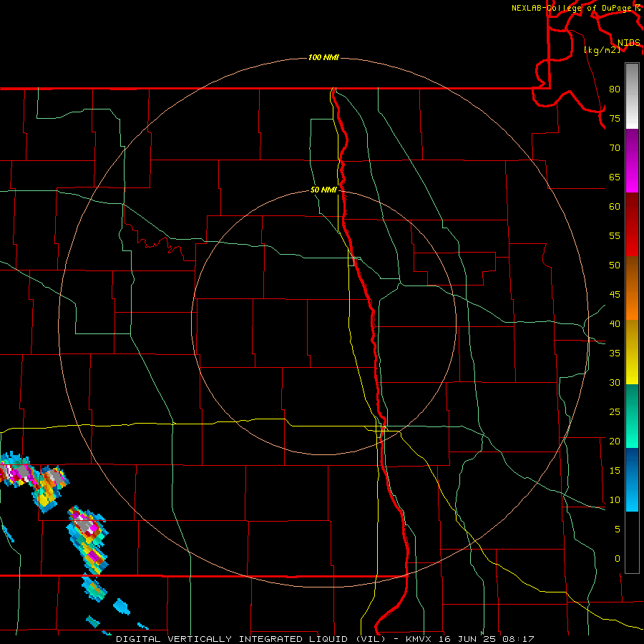
Task: Pick the yellow segment of the VIL scale
Action: click(632, 352)
